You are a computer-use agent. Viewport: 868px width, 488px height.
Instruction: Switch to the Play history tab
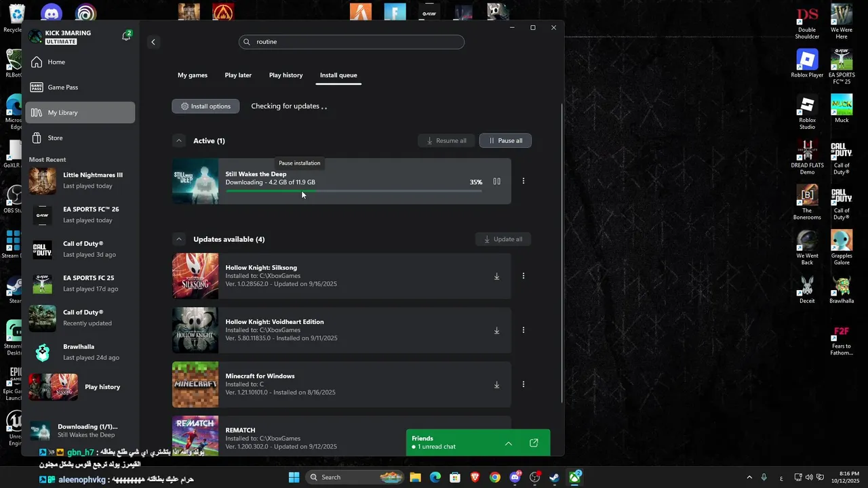285,75
